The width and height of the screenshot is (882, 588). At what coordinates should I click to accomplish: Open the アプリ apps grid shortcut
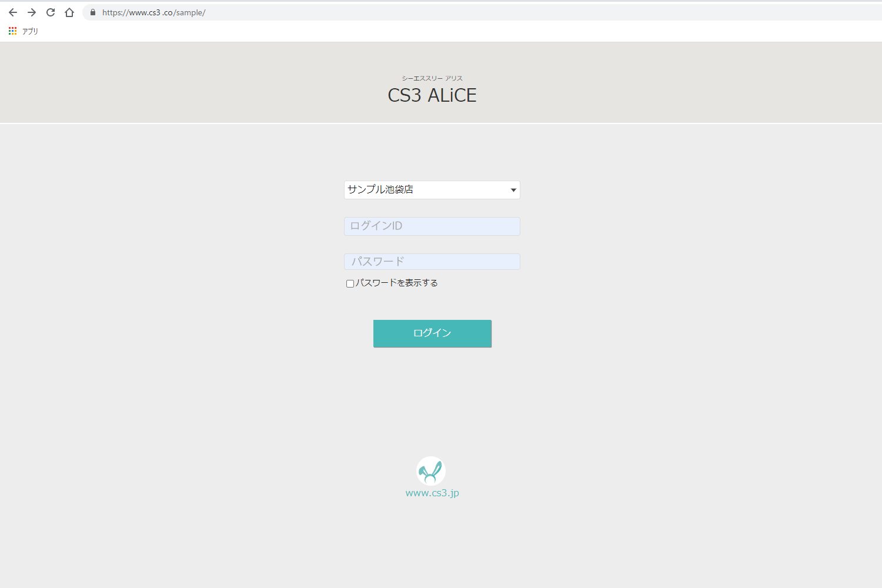(x=24, y=31)
